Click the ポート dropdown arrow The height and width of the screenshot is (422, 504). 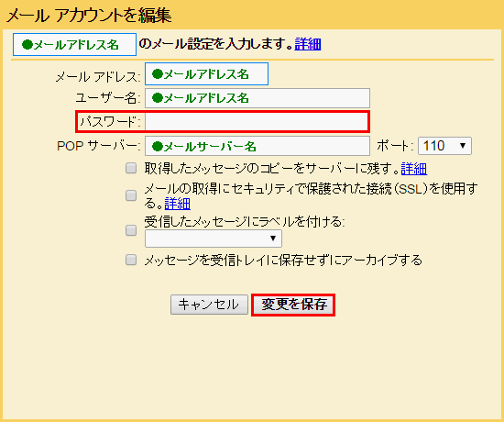coord(463,146)
